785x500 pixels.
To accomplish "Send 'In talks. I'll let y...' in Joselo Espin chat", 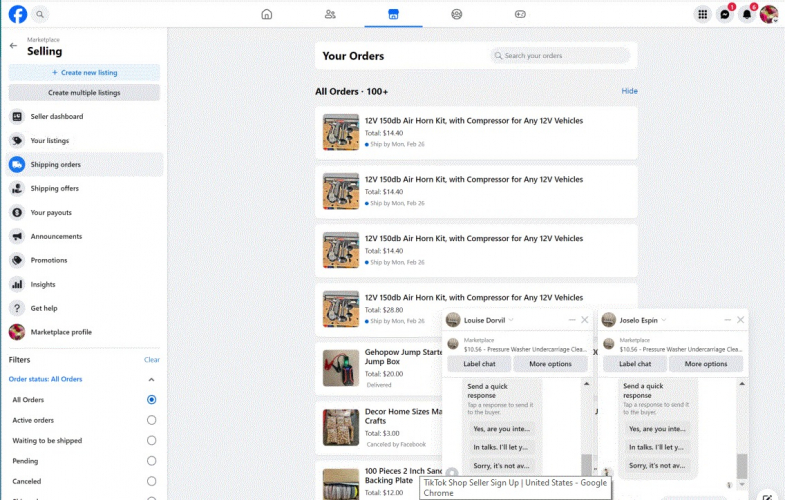I will click(656, 447).
